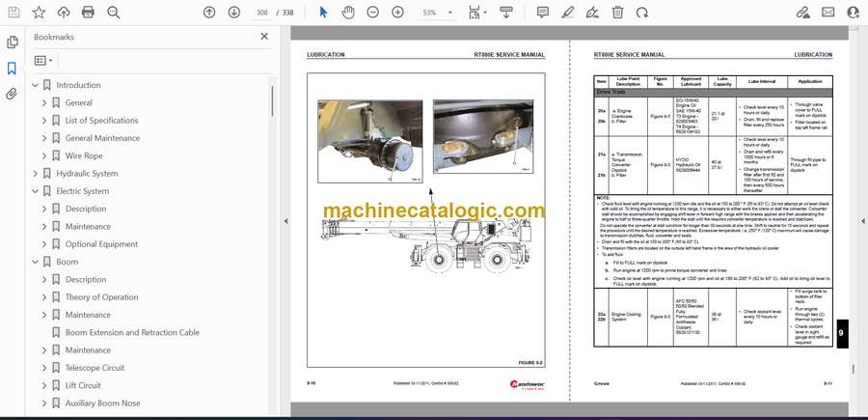Jump to the Wire Rope bookmark
868x420 pixels.
[84, 155]
